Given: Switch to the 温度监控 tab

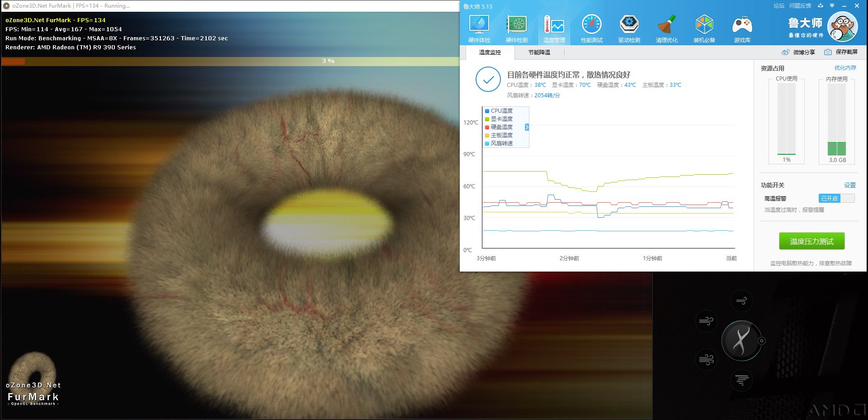Looking at the screenshot, I should tap(490, 52).
